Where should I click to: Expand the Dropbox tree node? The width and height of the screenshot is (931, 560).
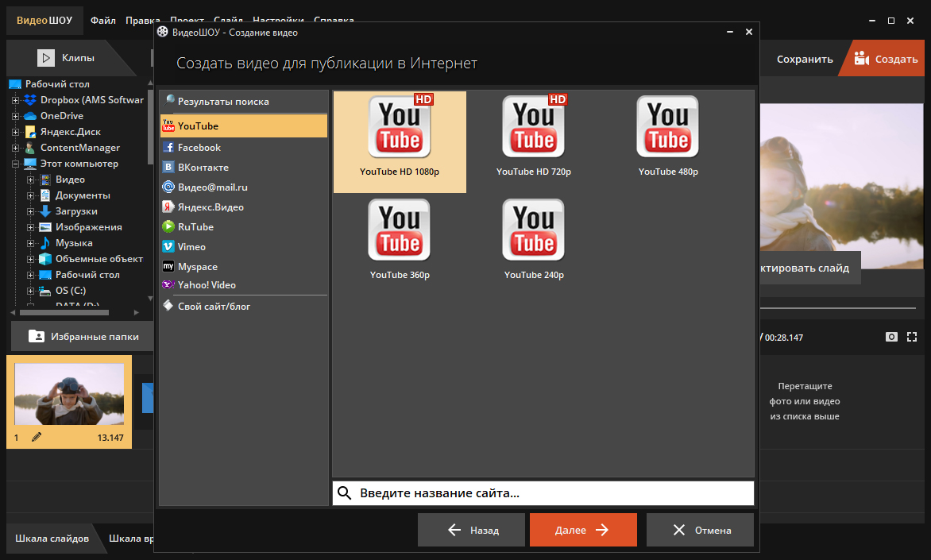pyautogui.click(x=15, y=100)
